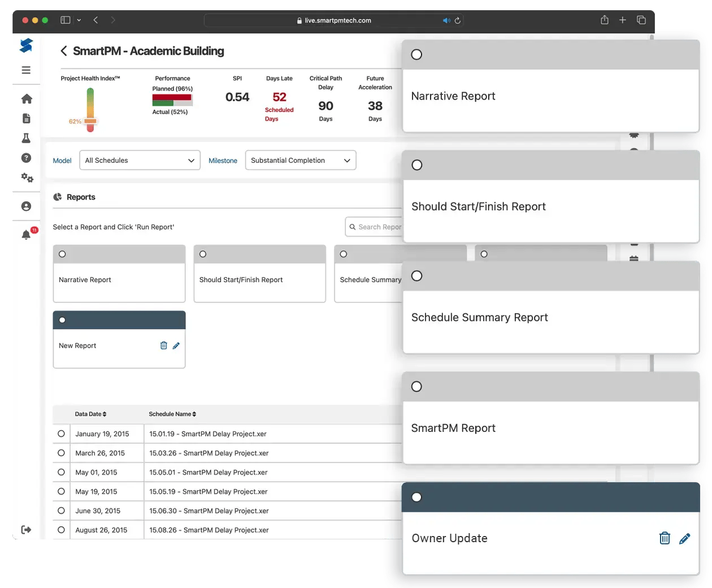Click 15.05.19 - SmartPM Delay Project.xer
This screenshot has width=712, height=588.
[x=209, y=491]
